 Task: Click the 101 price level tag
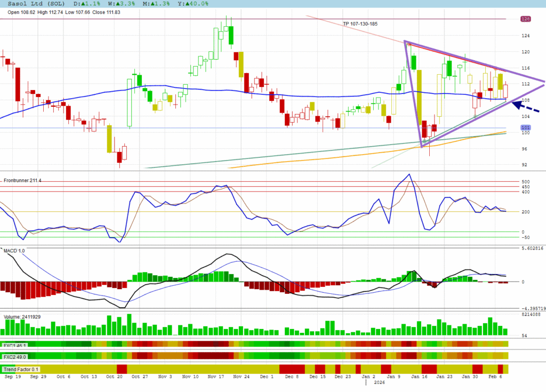525,128
